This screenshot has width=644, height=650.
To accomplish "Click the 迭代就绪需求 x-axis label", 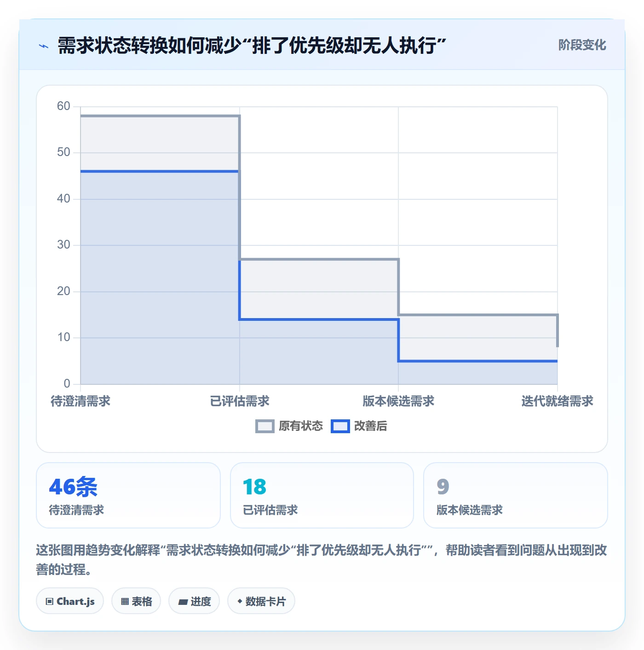I will pos(558,401).
